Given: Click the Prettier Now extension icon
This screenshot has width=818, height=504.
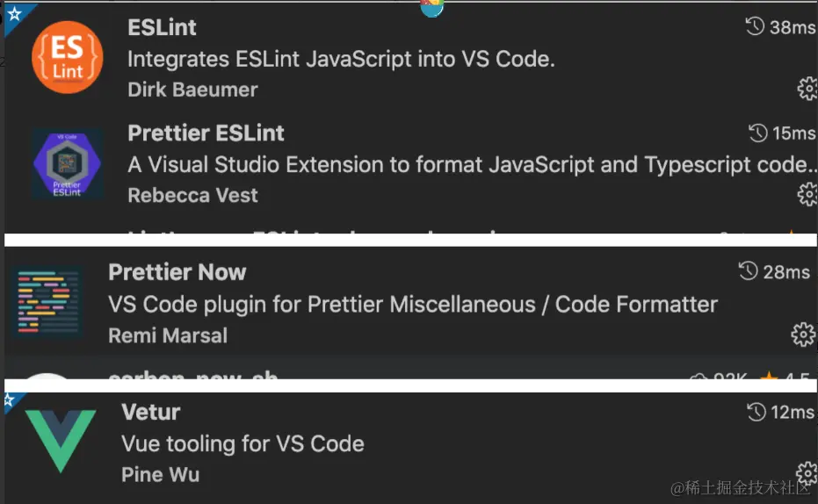Looking at the screenshot, I should (x=48, y=303).
